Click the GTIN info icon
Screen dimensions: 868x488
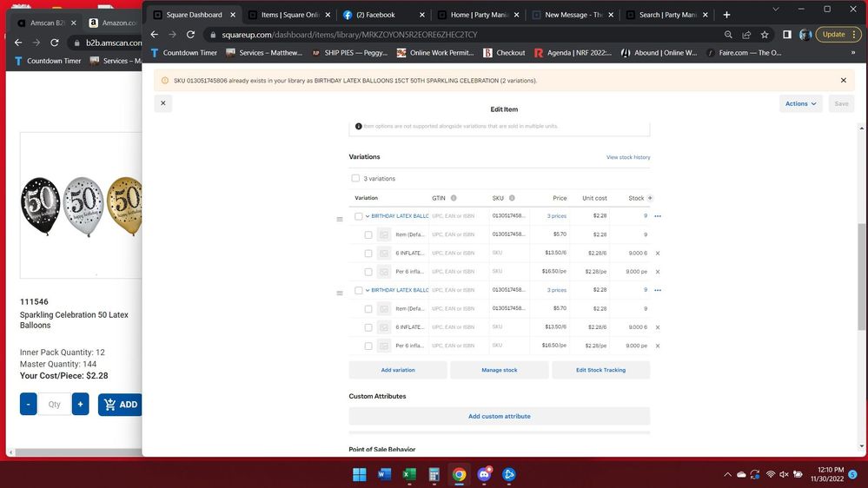click(454, 198)
